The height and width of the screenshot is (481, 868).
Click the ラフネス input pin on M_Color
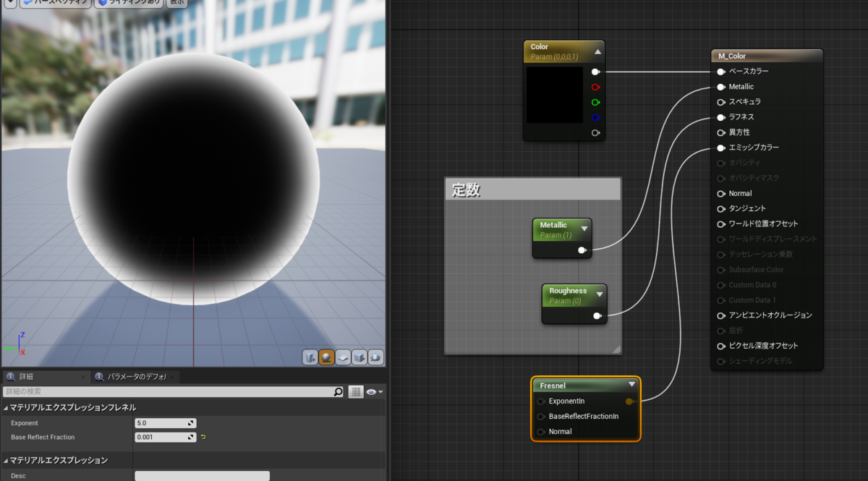(721, 117)
